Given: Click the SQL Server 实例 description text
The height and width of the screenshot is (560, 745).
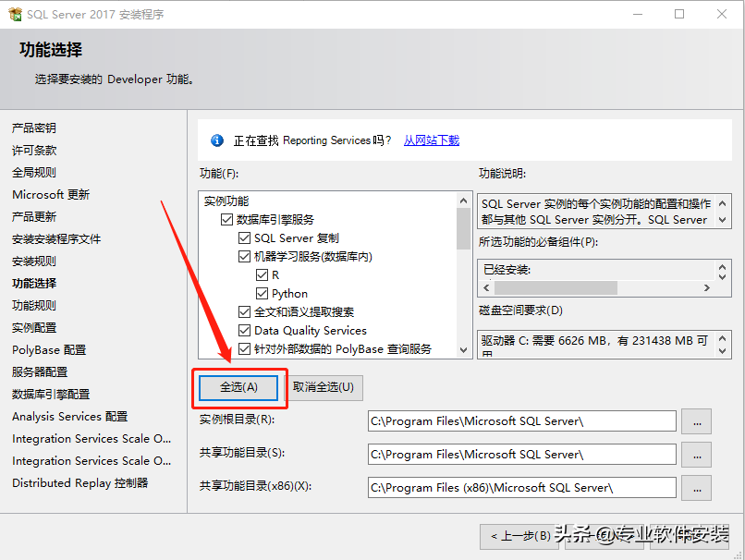Looking at the screenshot, I should [x=596, y=212].
